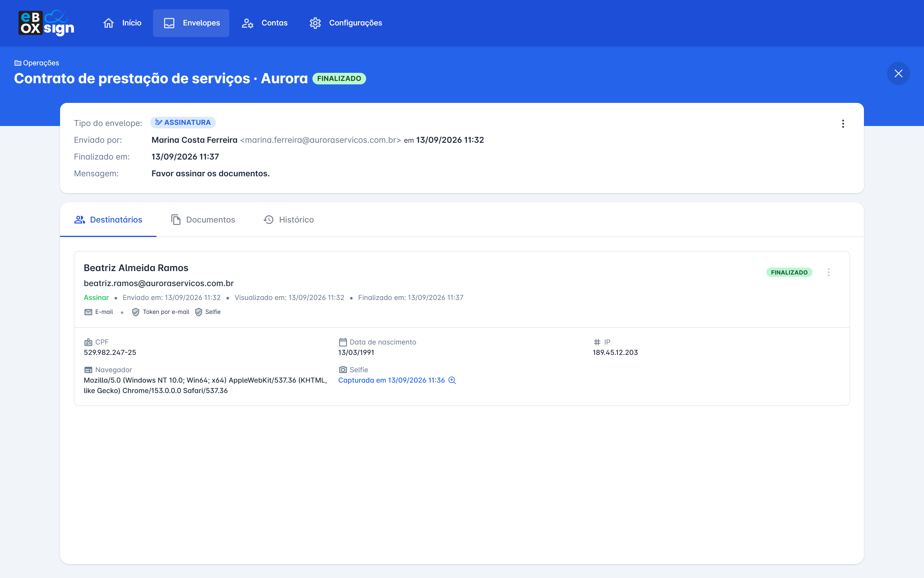Go to the Envelopes section
924x578 pixels.
tap(191, 23)
